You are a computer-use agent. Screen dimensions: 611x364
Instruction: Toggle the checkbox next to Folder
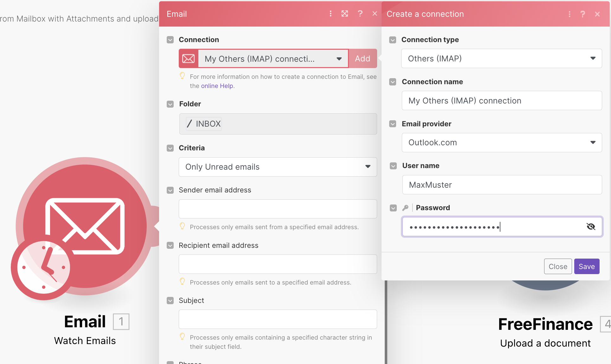coord(170,104)
